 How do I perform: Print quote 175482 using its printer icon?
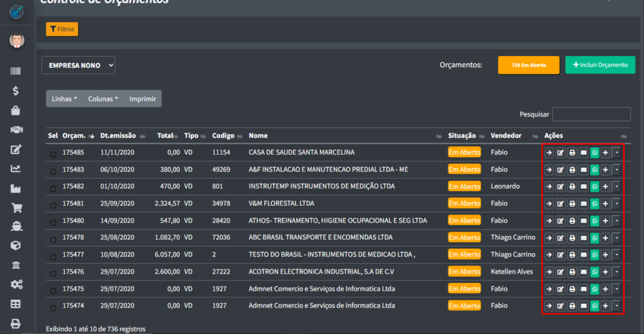(572, 186)
